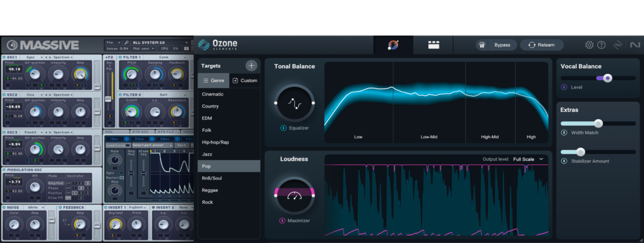Toggle the Width Match power button
This screenshot has height=243, width=644.
tap(564, 132)
